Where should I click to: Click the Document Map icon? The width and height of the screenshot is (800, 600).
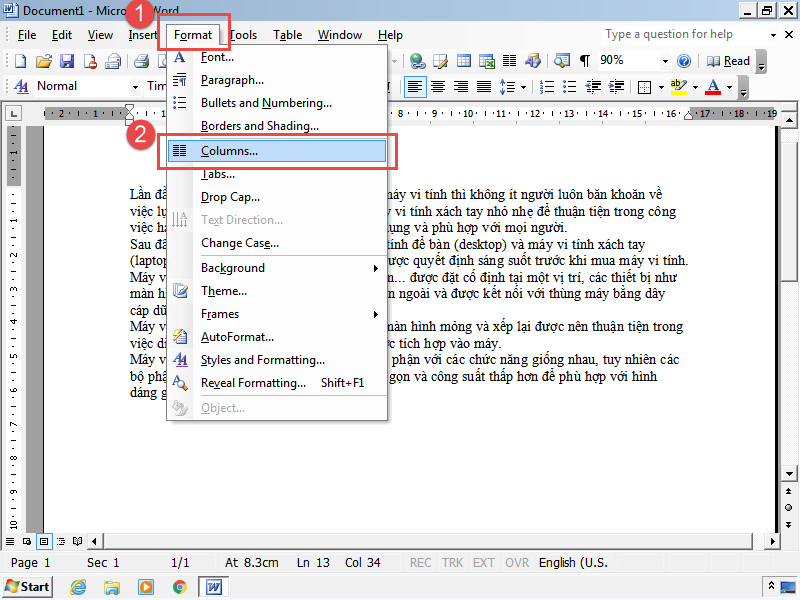coord(562,61)
